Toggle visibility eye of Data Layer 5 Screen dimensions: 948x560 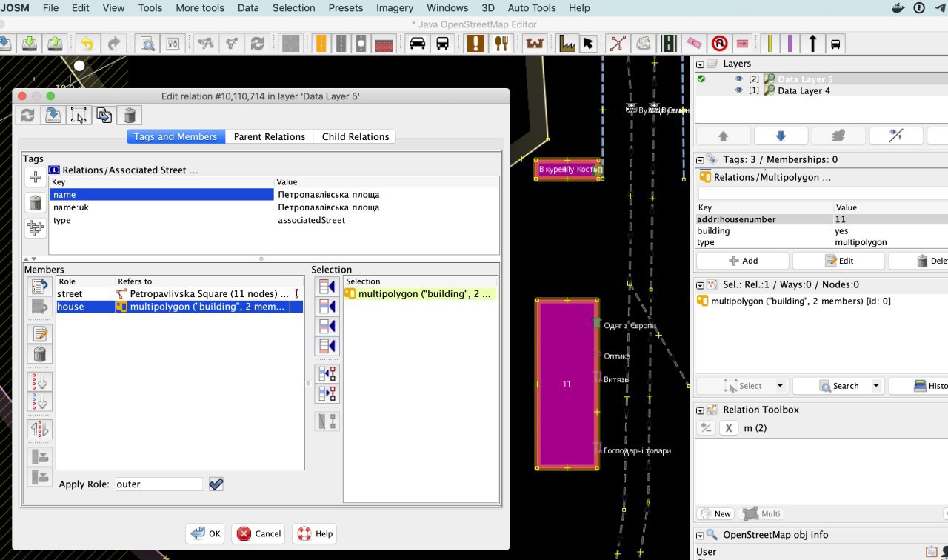tap(738, 79)
